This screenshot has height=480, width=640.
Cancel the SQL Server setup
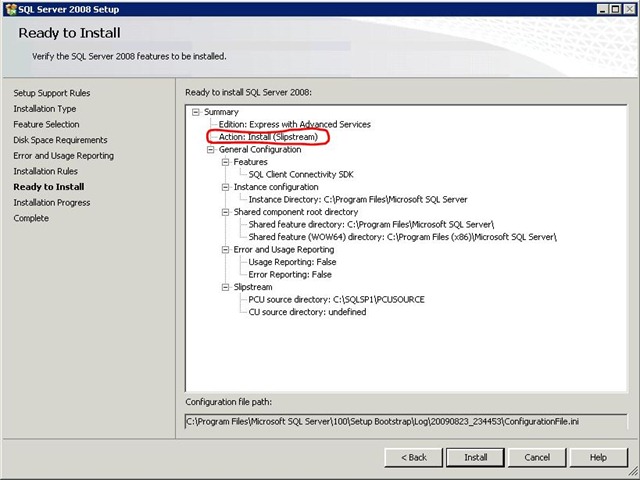click(x=537, y=458)
